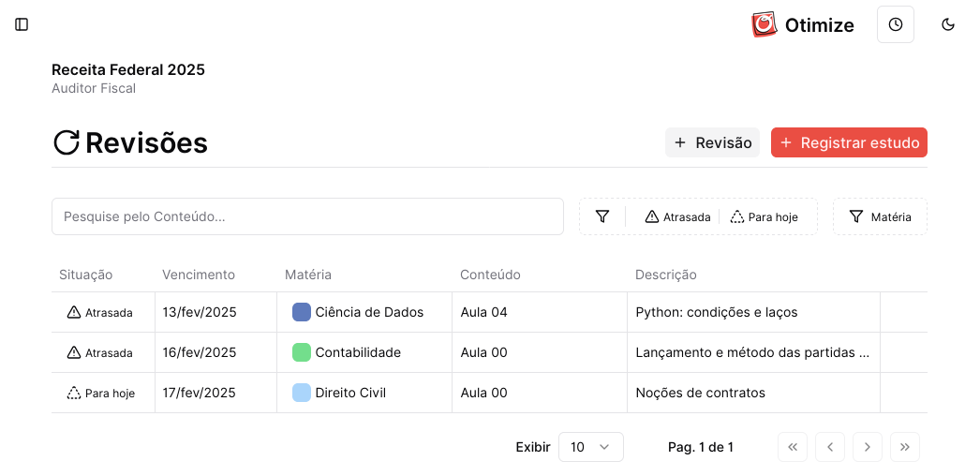Add a new Revisão

pyautogui.click(x=712, y=142)
